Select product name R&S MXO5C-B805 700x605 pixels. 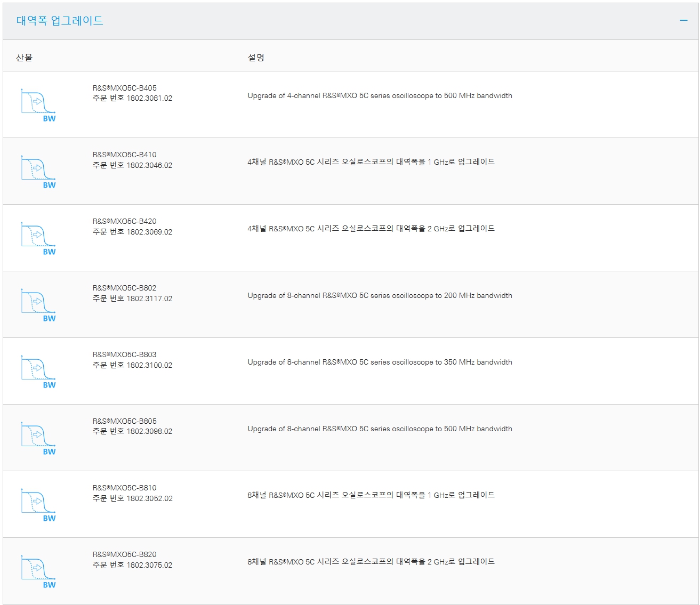tap(125, 421)
